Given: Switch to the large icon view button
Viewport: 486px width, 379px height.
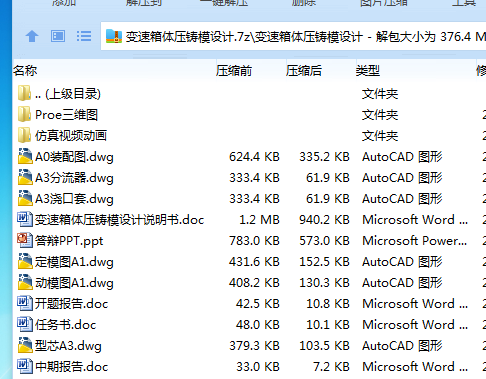Looking at the screenshot, I should point(58,36).
